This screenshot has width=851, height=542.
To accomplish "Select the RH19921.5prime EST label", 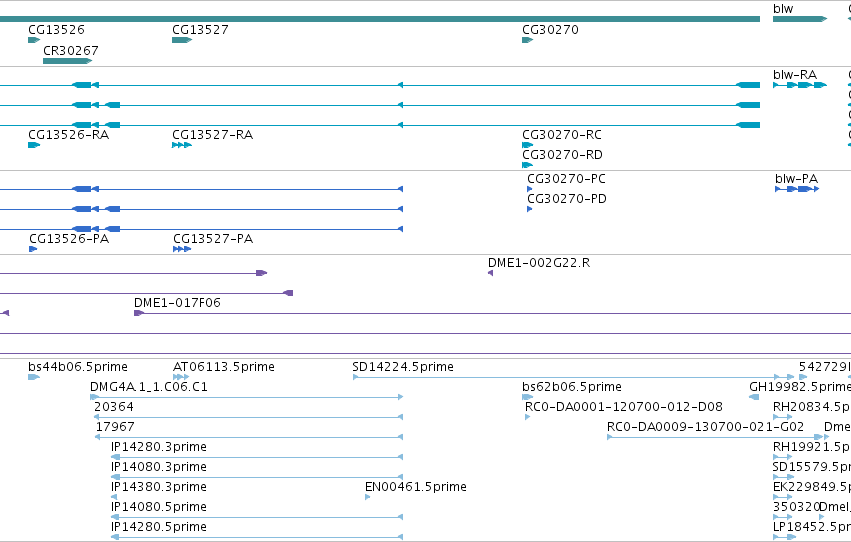I will point(812,447).
